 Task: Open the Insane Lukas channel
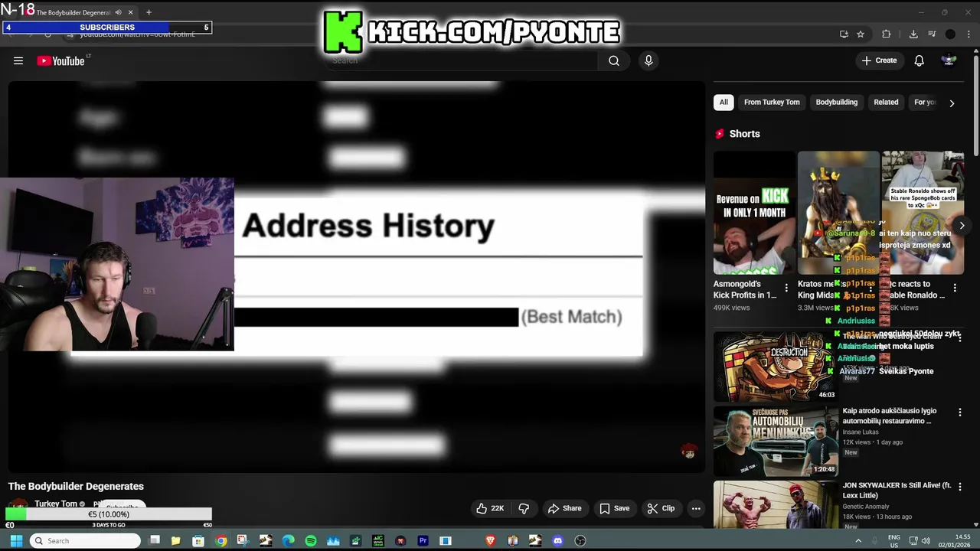(861, 432)
